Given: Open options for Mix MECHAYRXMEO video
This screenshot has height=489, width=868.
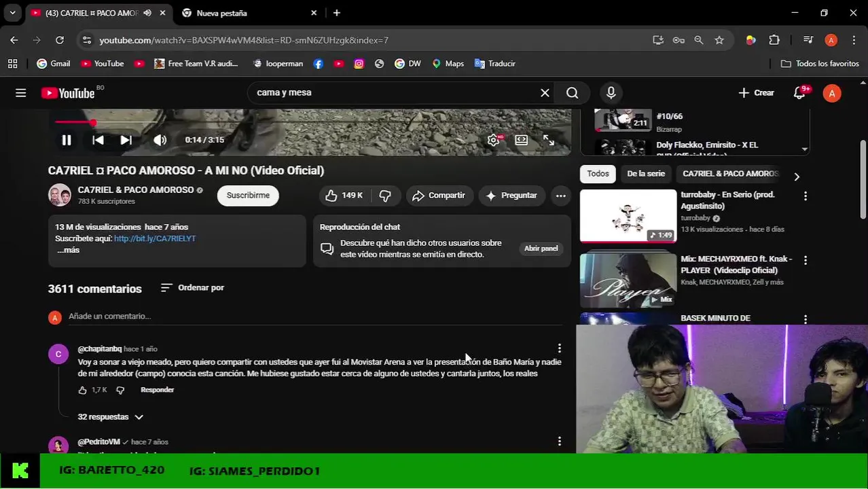Looking at the screenshot, I should click(x=806, y=260).
